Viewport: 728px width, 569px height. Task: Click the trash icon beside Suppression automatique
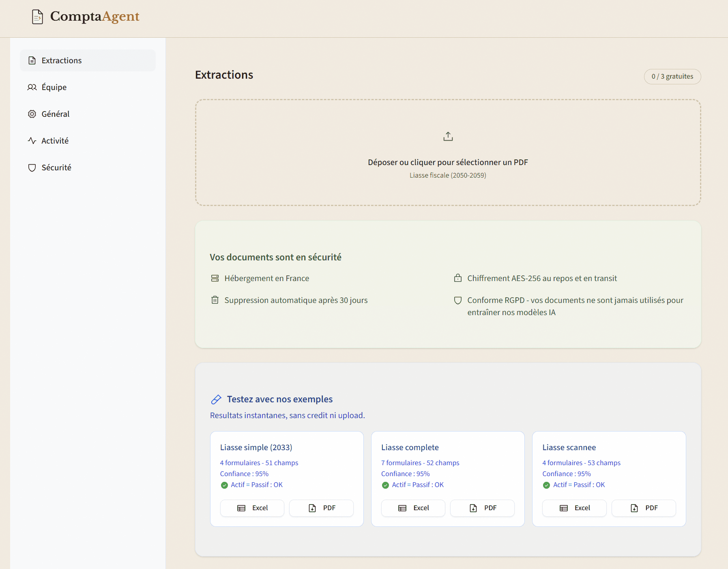(x=215, y=300)
